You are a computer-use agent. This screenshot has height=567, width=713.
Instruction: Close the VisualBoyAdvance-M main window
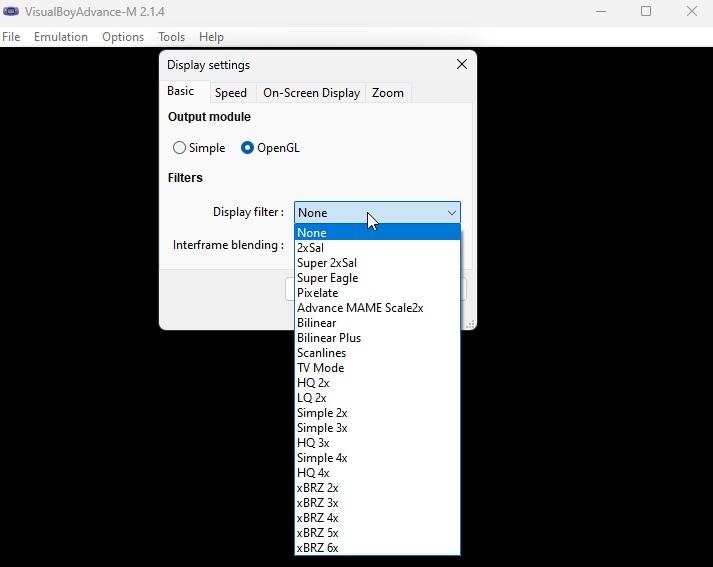click(x=691, y=11)
